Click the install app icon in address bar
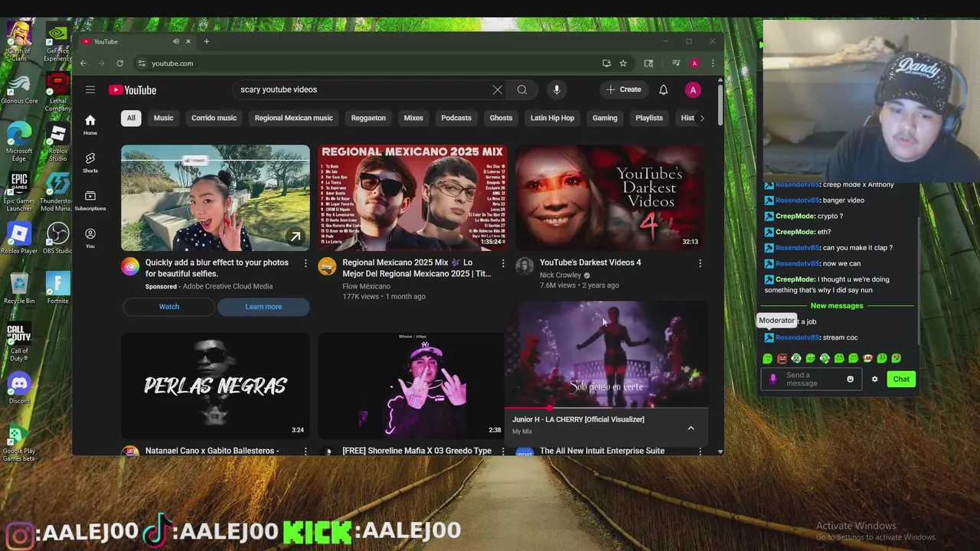The image size is (980, 551). click(x=606, y=64)
